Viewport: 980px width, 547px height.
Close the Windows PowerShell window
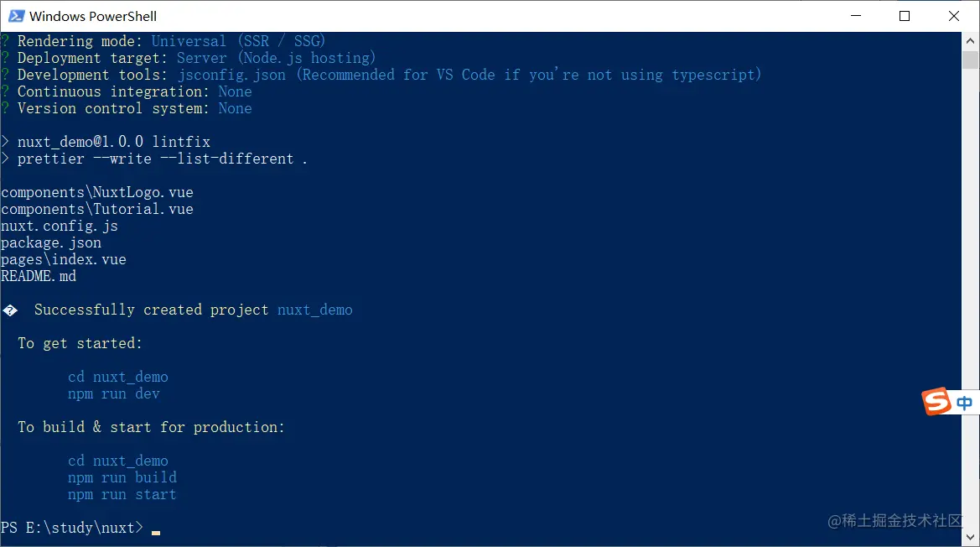[954, 16]
